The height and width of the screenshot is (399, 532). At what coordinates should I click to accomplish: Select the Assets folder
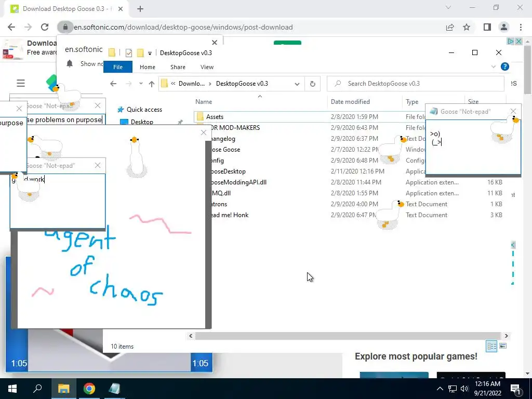tap(215, 117)
